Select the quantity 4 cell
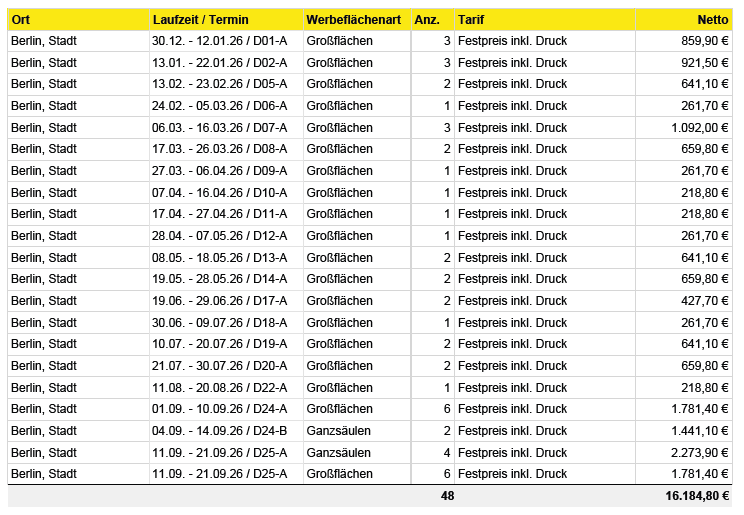Screen dimensions: 744x515 point(446,453)
